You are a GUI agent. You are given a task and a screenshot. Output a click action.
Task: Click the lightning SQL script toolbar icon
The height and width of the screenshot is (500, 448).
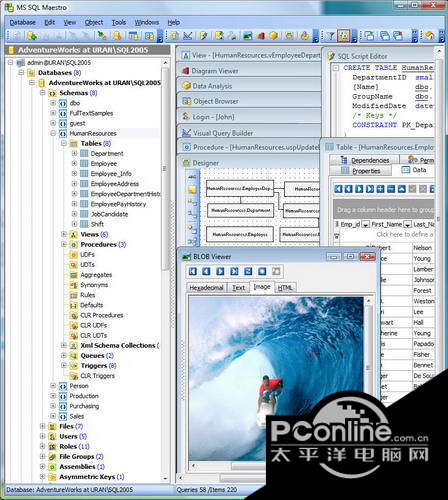204,35
